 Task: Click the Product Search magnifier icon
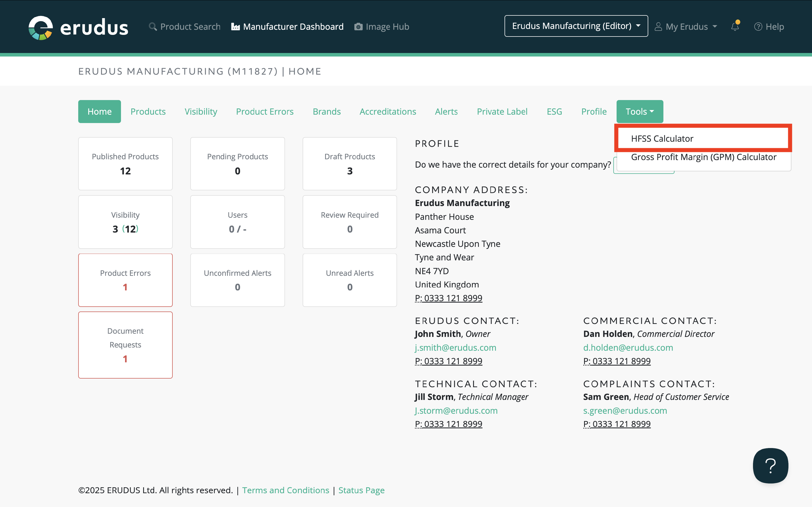pyautogui.click(x=153, y=26)
